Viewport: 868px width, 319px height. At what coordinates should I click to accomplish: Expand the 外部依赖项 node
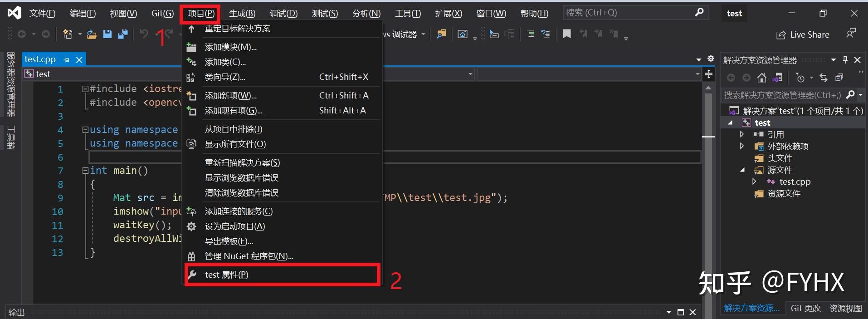click(742, 146)
